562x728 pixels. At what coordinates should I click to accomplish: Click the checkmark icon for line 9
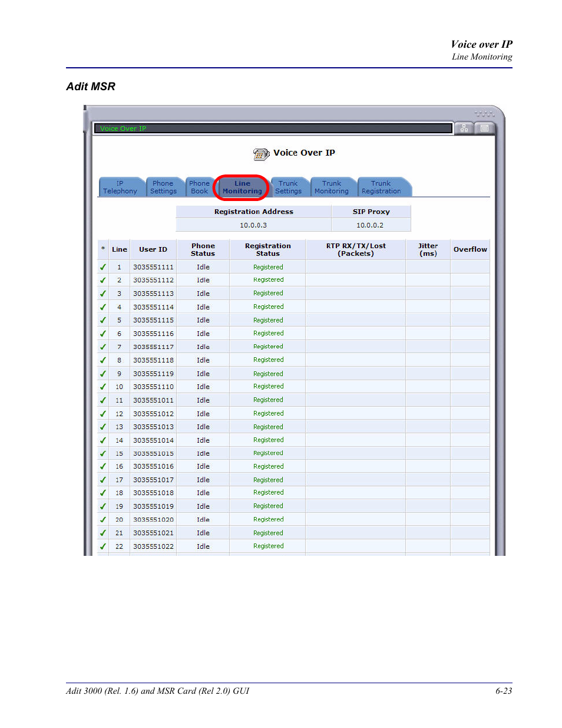103,374
